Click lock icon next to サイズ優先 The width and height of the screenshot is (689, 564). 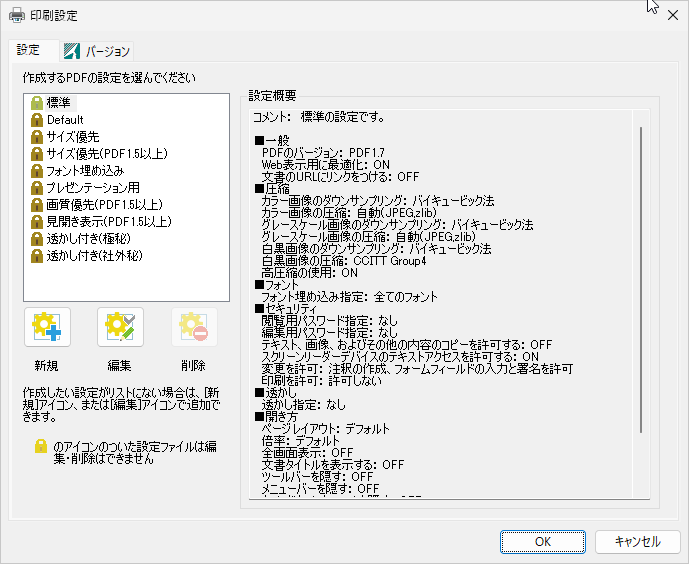pyautogui.click(x=37, y=137)
